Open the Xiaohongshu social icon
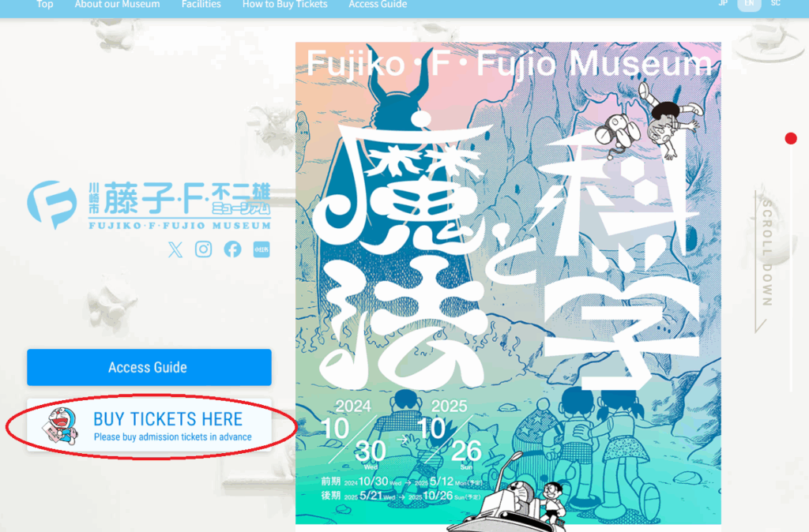This screenshot has height=532, width=809. (262, 249)
